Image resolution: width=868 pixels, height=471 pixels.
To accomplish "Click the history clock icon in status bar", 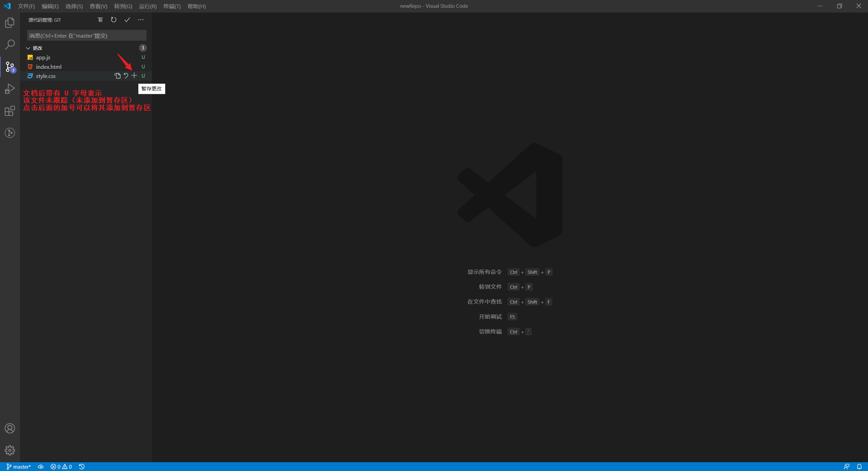I will point(82,467).
